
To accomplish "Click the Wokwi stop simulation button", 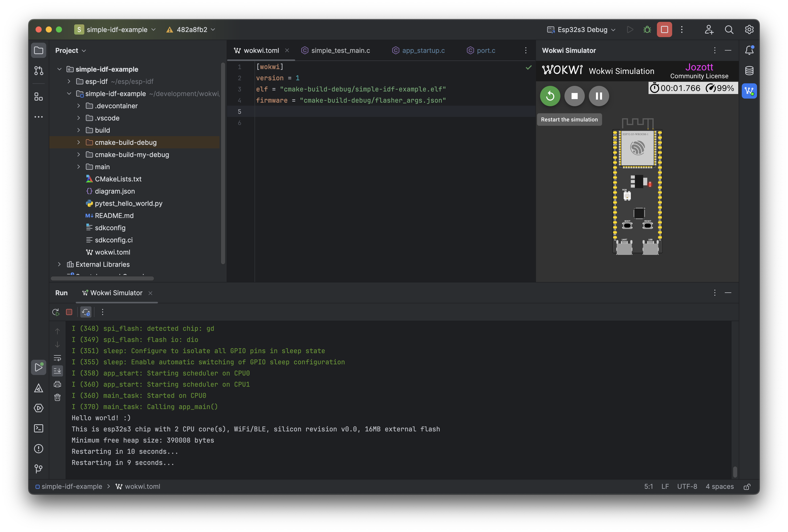I will tap(574, 96).
